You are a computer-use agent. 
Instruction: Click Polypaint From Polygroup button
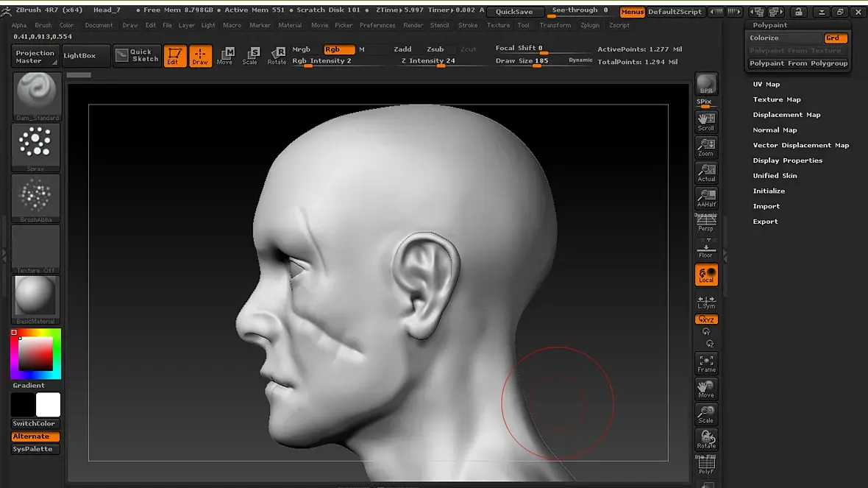[x=798, y=63]
